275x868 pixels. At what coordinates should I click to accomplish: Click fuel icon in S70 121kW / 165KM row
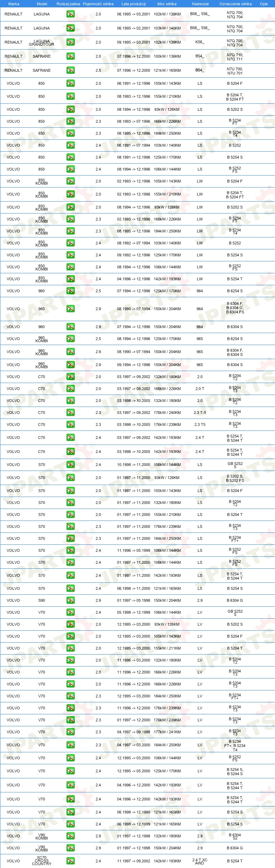point(71,588)
